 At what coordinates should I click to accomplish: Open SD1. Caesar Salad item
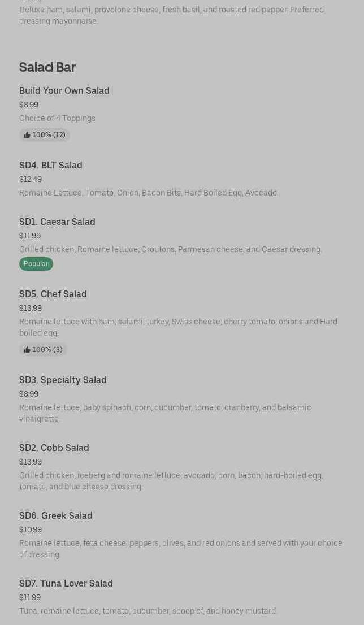[57, 222]
